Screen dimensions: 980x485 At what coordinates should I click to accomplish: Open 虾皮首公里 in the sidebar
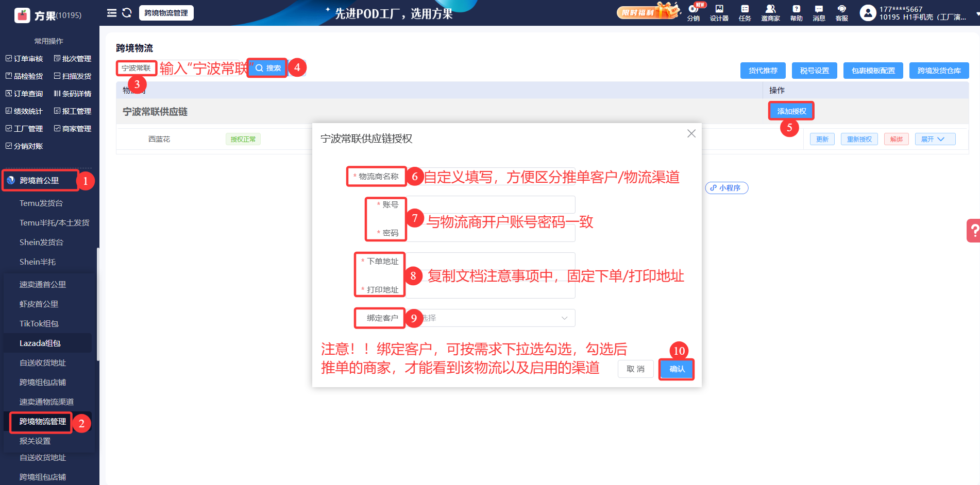tap(39, 304)
